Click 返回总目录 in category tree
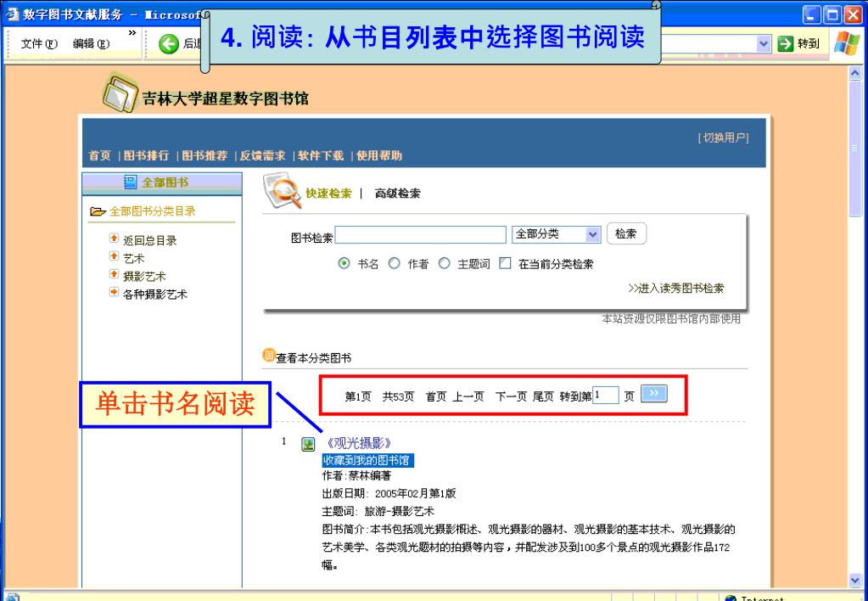The width and height of the screenshot is (868, 601). 150,240
